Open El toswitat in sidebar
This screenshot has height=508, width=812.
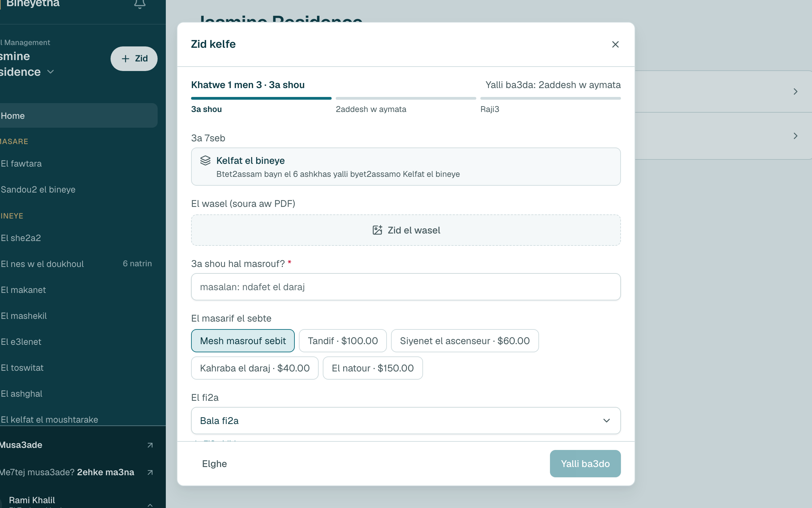[78, 368]
